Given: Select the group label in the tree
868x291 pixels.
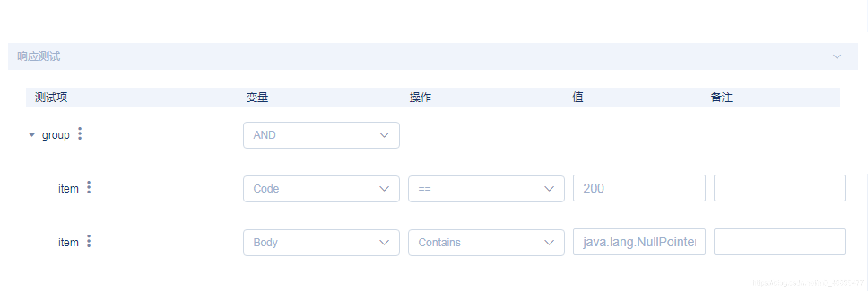Looking at the screenshot, I should pos(56,135).
